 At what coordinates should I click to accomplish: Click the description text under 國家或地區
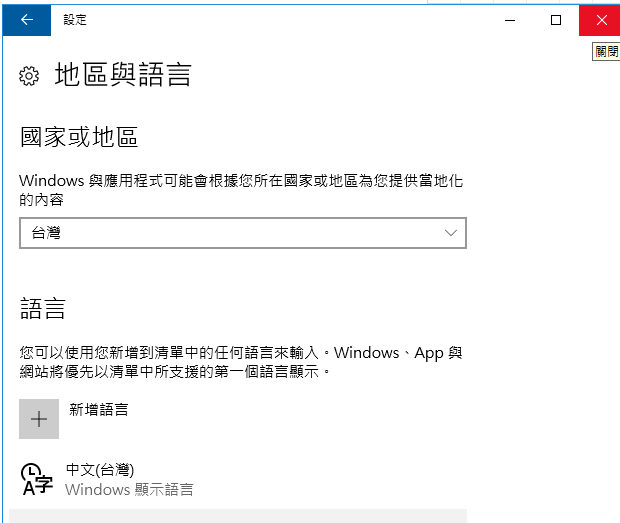241,190
